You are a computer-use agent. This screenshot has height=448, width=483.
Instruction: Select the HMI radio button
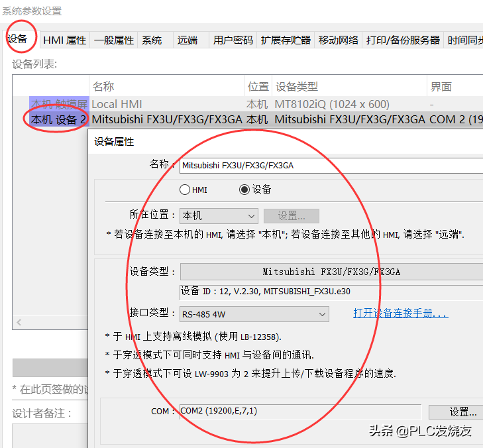coord(186,190)
